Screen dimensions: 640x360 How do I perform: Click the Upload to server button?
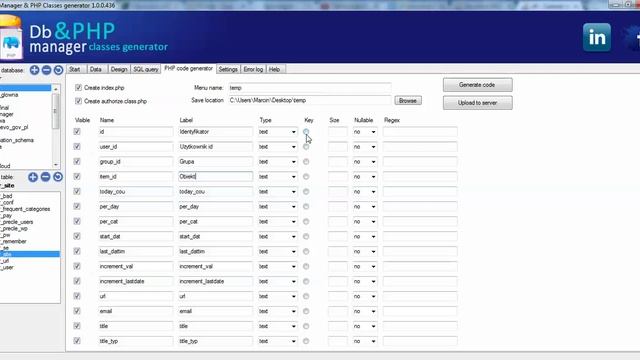478,103
